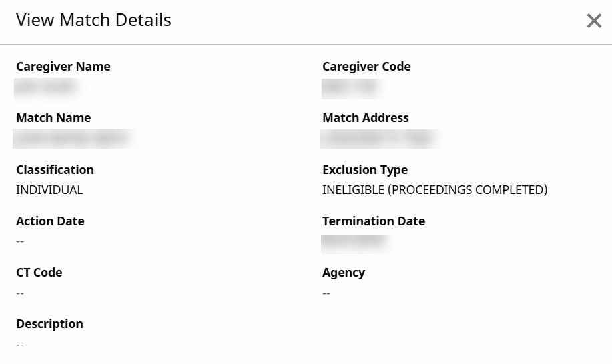Select the Match Address label

tap(366, 118)
